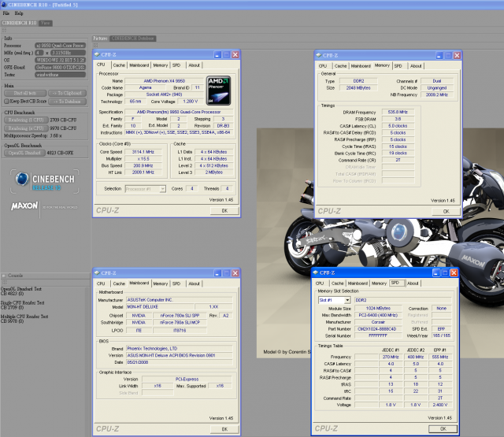504x437 pixels.
Task: Open the File menu in Cinebench
Action: tap(6, 13)
